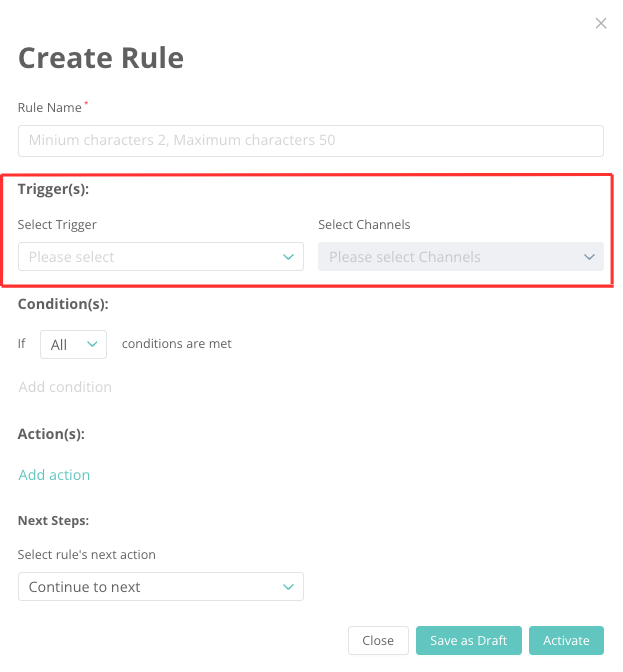The height and width of the screenshot is (672, 623).
Task: Click the Select Channels label
Action: [364, 225]
